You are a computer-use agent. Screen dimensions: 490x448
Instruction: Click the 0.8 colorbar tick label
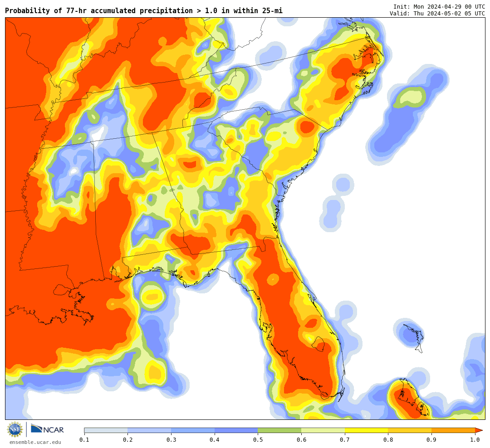point(388,440)
